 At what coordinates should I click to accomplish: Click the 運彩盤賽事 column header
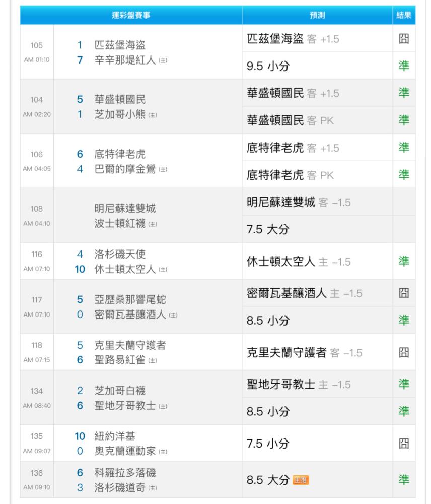pos(131,15)
